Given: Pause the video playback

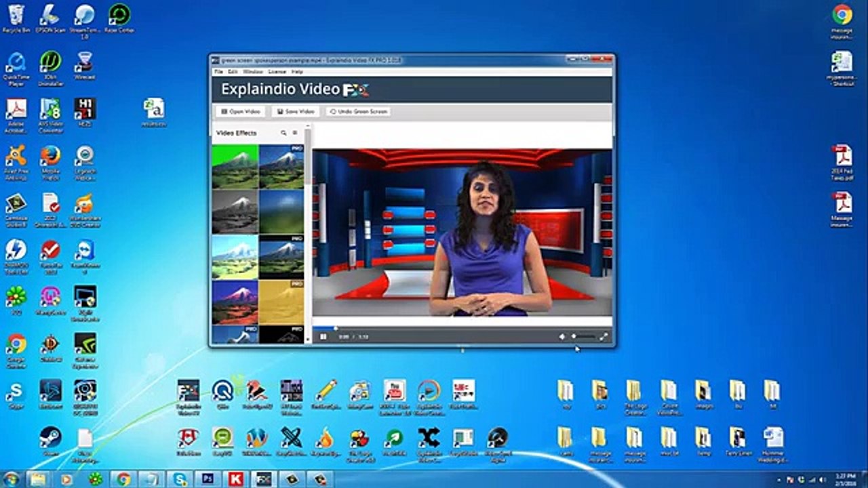Looking at the screenshot, I should click(323, 336).
